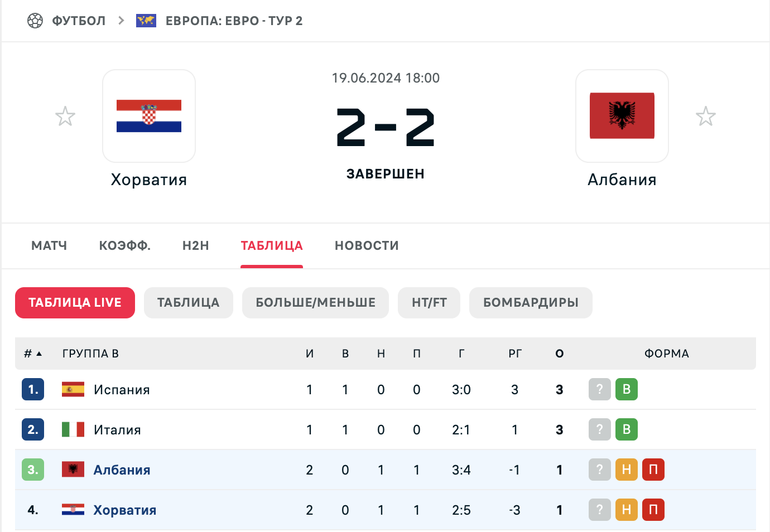Image resolution: width=770 pixels, height=532 pixels.
Task: Click Croatia's orange Н form badge
Action: point(627,510)
